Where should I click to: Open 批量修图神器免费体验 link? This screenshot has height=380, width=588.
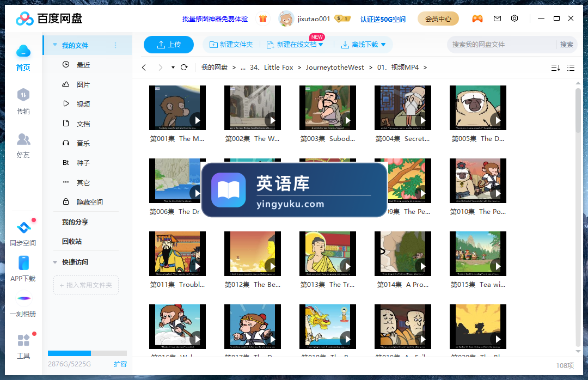pos(215,19)
